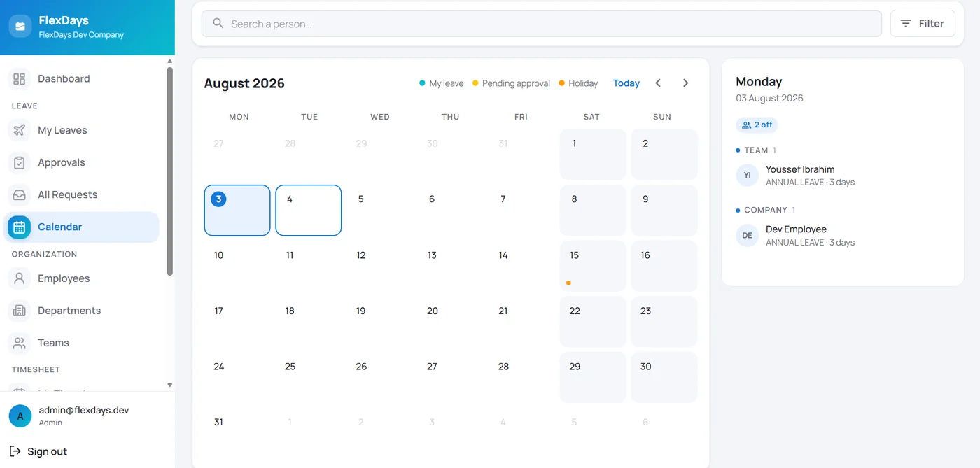Screen dimensions: 980x468
Task: Click the admin avatar circle
Action: pyautogui.click(x=20, y=416)
